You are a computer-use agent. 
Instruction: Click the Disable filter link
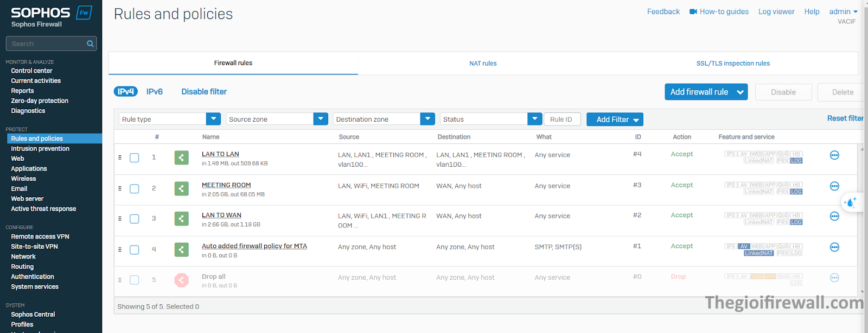pos(204,92)
